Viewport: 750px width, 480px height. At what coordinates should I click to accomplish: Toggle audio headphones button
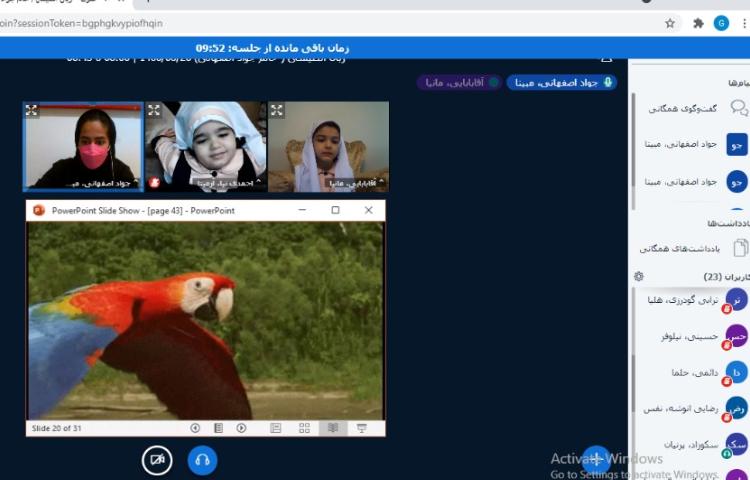pos(202,460)
